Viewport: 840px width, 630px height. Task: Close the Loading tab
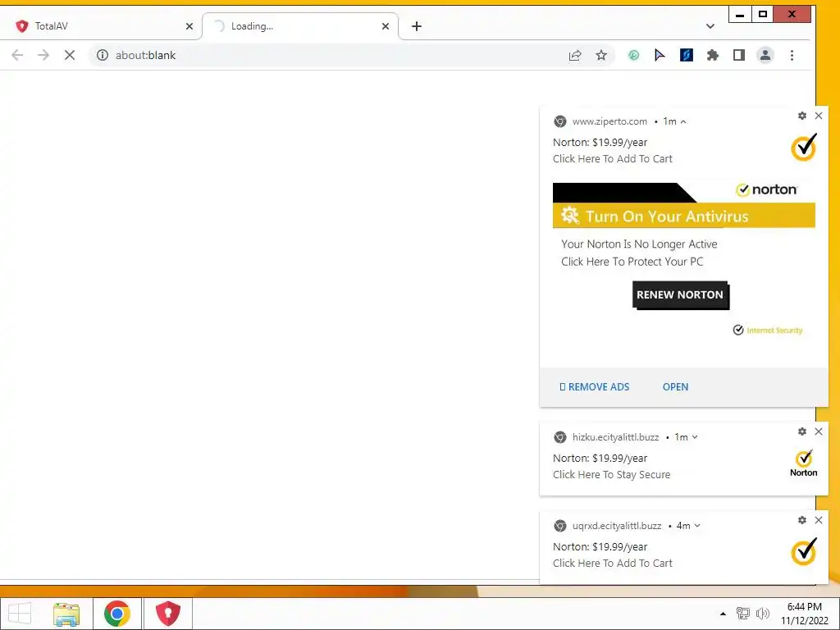click(386, 26)
